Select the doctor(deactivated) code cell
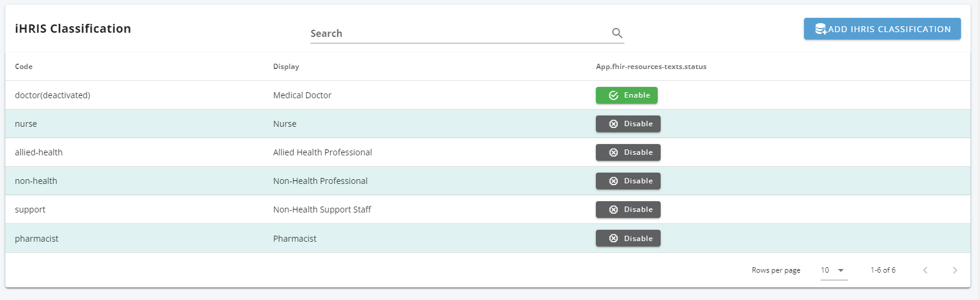The image size is (980, 300). coord(52,95)
